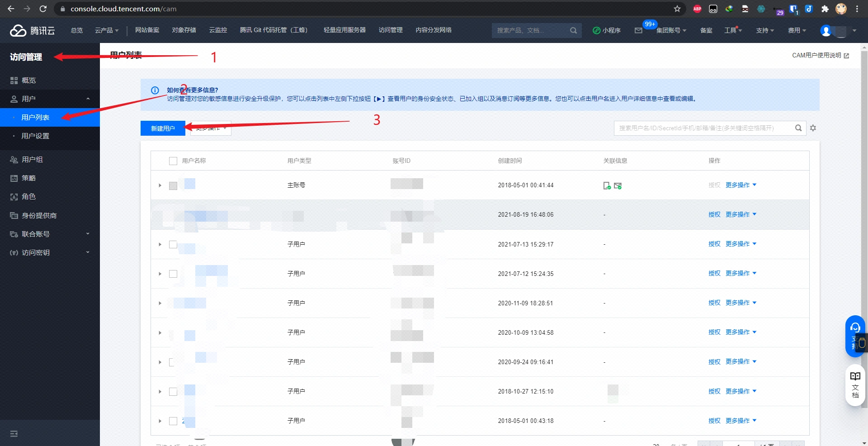This screenshot has height=446, width=868.
Task: Open CAM用户使用说明 link
Action: click(x=820, y=55)
